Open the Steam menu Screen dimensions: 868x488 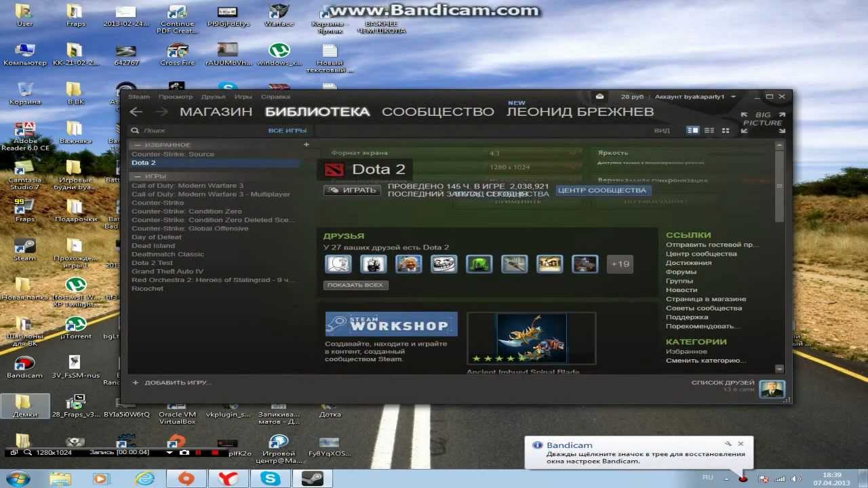(139, 97)
